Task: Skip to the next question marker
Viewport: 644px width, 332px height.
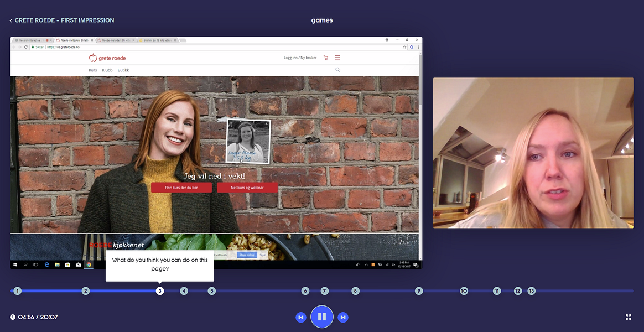Action: pyautogui.click(x=343, y=317)
